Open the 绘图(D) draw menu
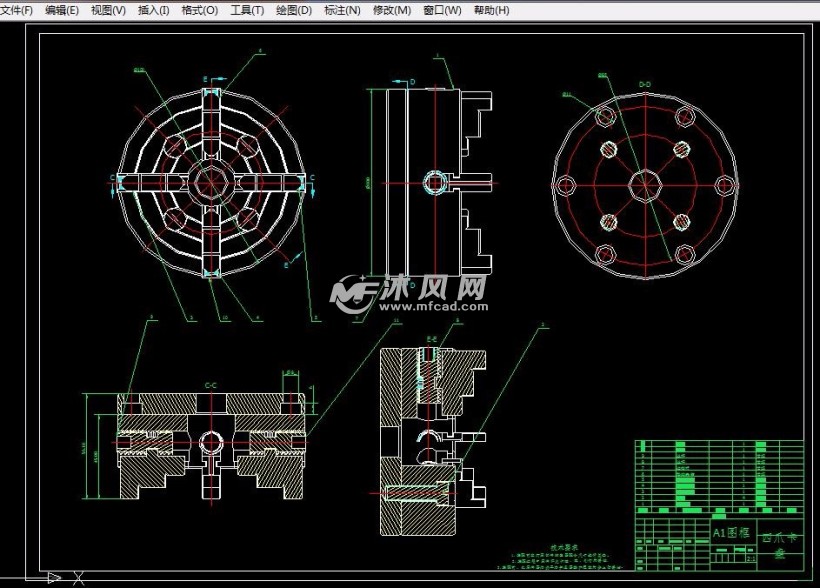Viewport: 820px width, 588px height. tap(293, 10)
